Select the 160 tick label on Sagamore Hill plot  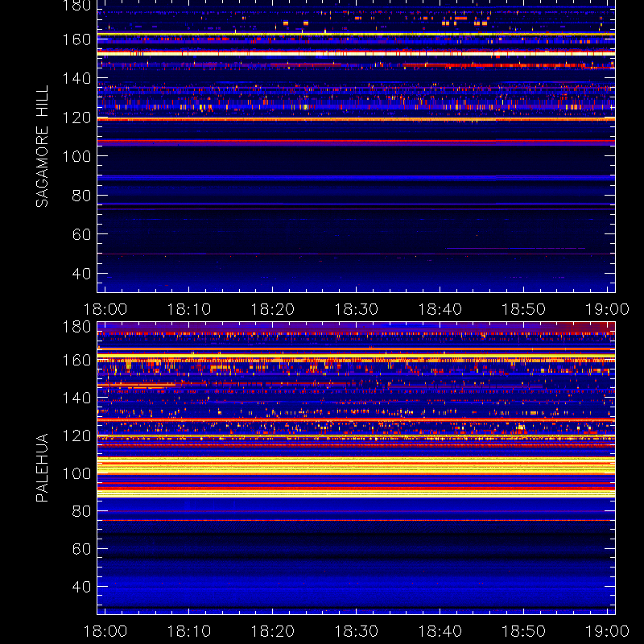tap(76, 39)
